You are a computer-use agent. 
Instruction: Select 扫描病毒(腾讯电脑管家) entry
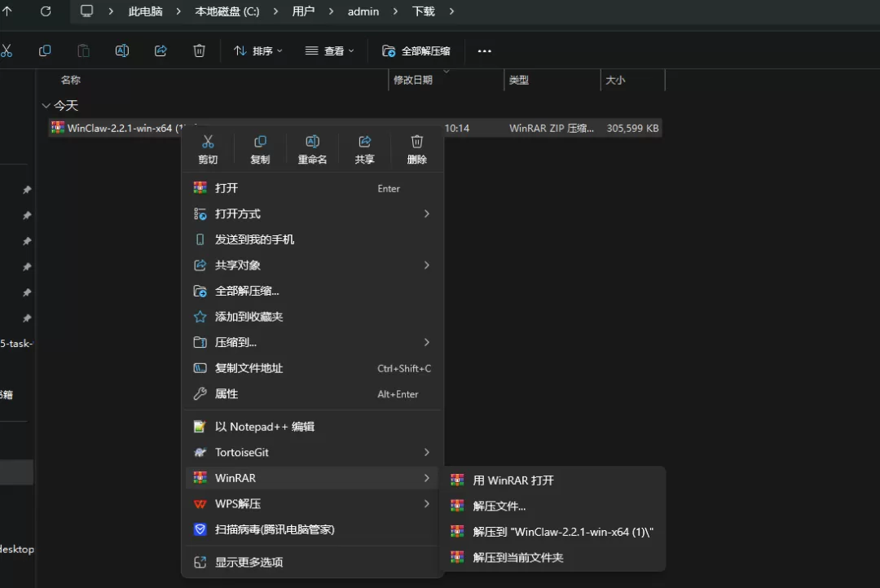[x=312, y=529]
